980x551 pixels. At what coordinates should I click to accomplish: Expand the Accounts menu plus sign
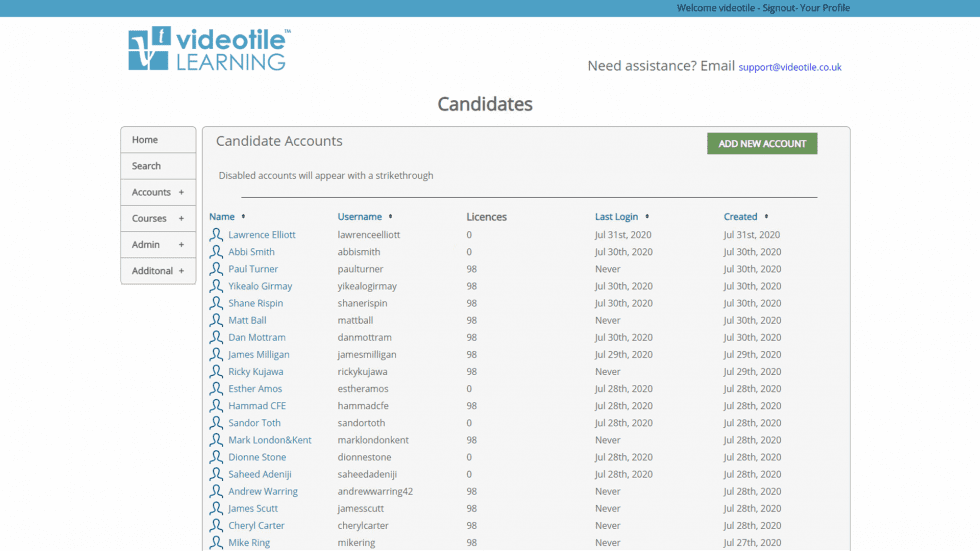click(181, 192)
